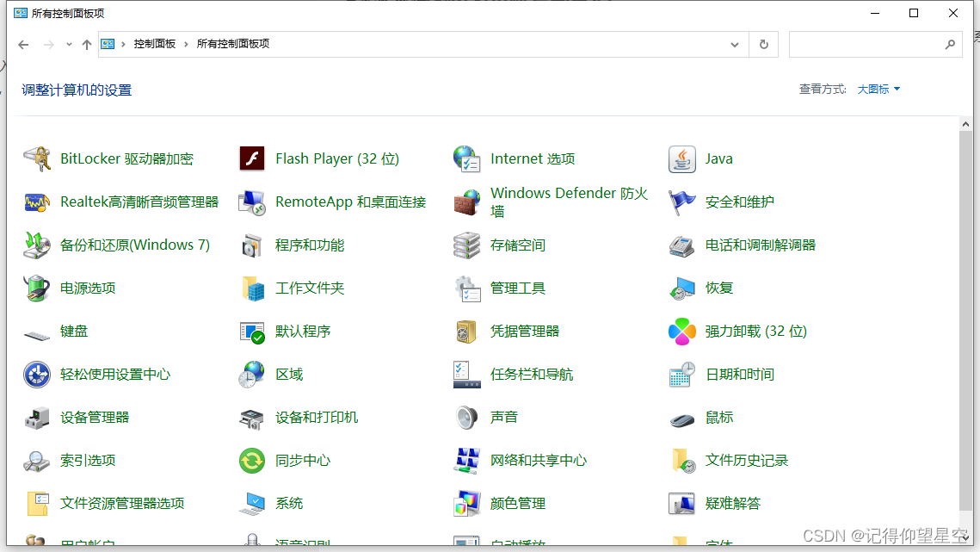Maximize the 所有控制面板项 window
Image resolution: width=980 pixels, height=552 pixels.
tap(914, 13)
